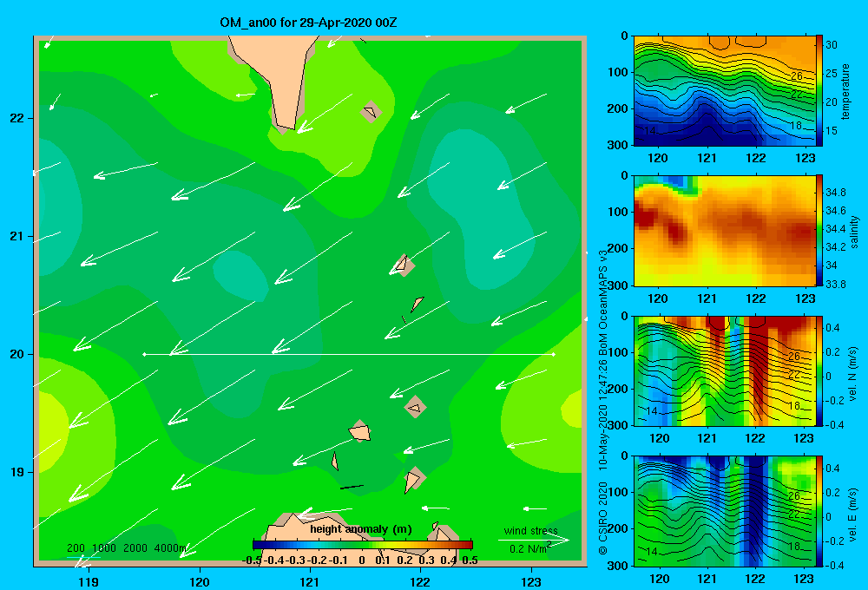Click longitude label 122 on main map axis
The image size is (868, 590).
click(420, 581)
